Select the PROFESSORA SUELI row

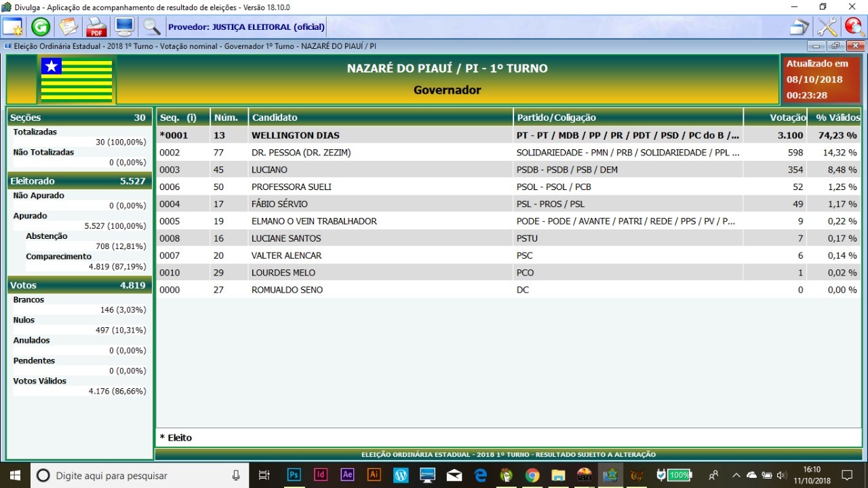click(x=509, y=187)
